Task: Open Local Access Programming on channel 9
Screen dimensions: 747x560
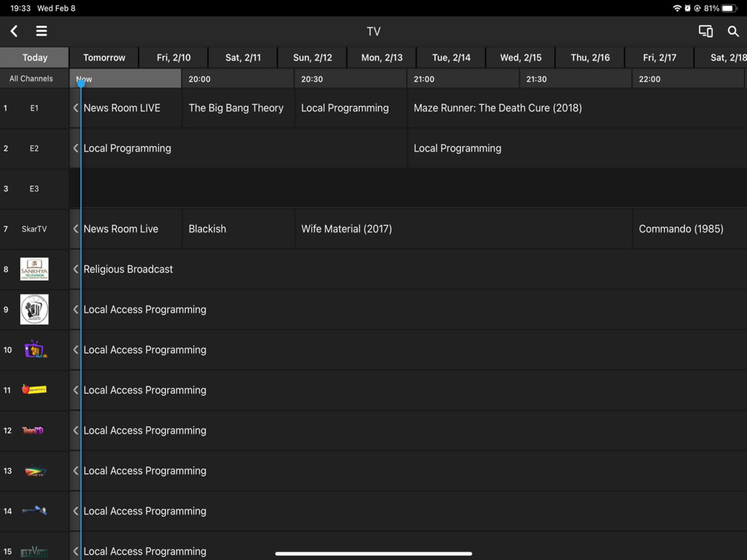Action: pos(409,310)
